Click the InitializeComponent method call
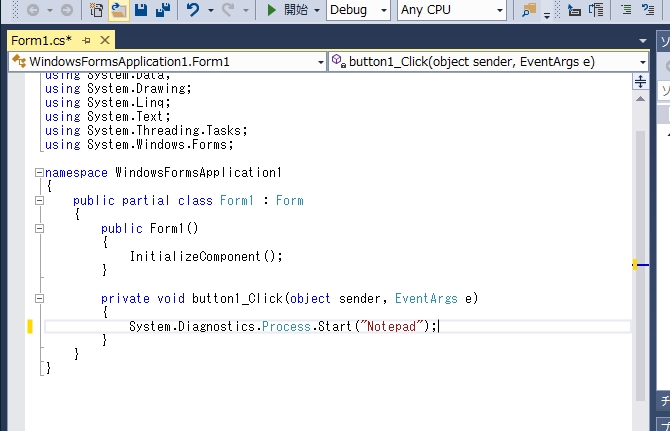The image size is (670, 431). [x=206, y=256]
